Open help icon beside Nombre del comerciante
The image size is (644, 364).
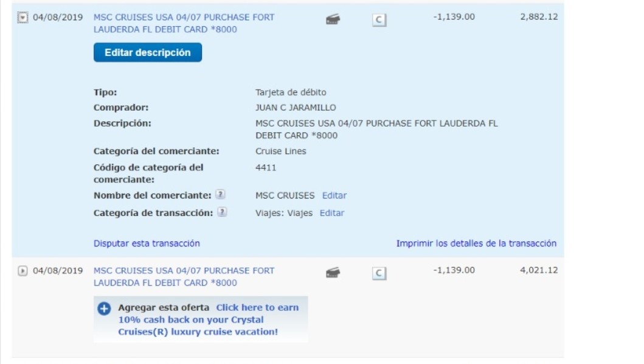click(220, 195)
